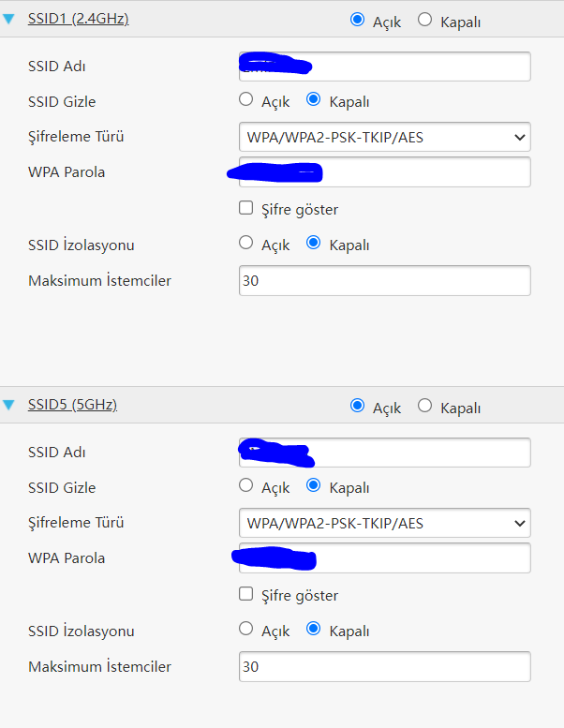Collapse the SSID5 (5GHz) section arrow

tap(9, 406)
